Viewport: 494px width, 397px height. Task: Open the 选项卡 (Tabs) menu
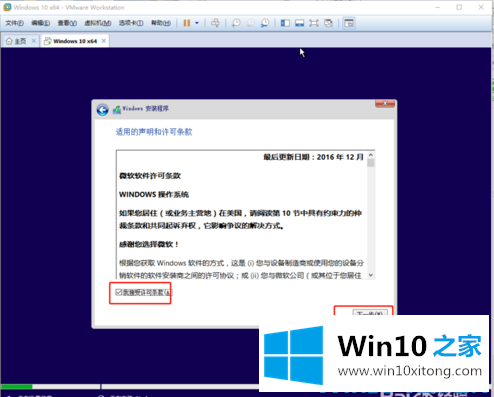[131, 23]
